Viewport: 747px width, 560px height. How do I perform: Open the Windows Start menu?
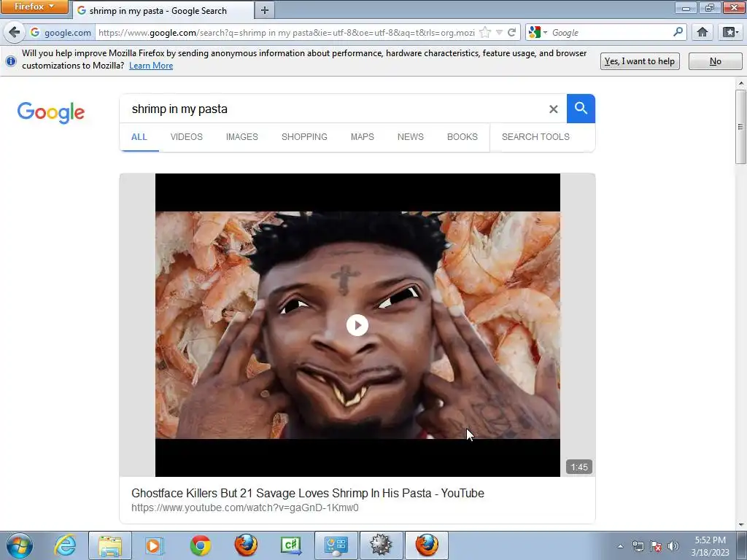coord(19,545)
